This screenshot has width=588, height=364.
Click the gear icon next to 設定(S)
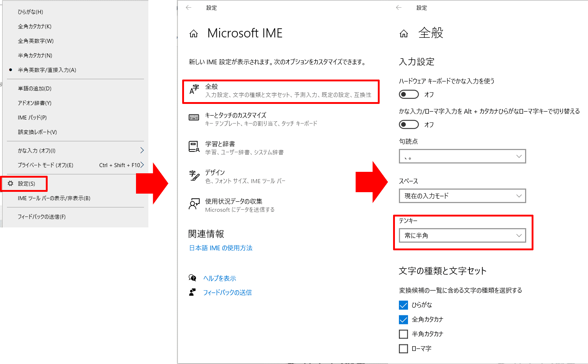(x=11, y=183)
